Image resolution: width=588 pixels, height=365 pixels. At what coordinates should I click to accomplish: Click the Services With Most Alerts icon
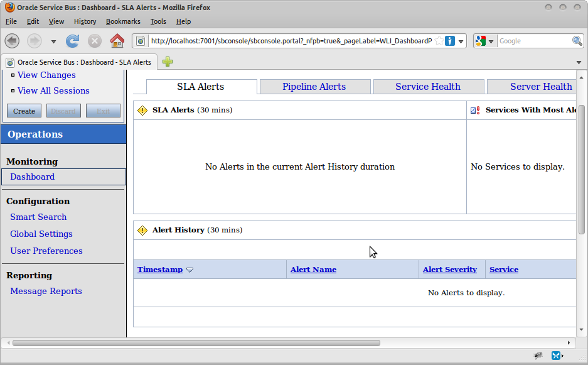tap(475, 111)
